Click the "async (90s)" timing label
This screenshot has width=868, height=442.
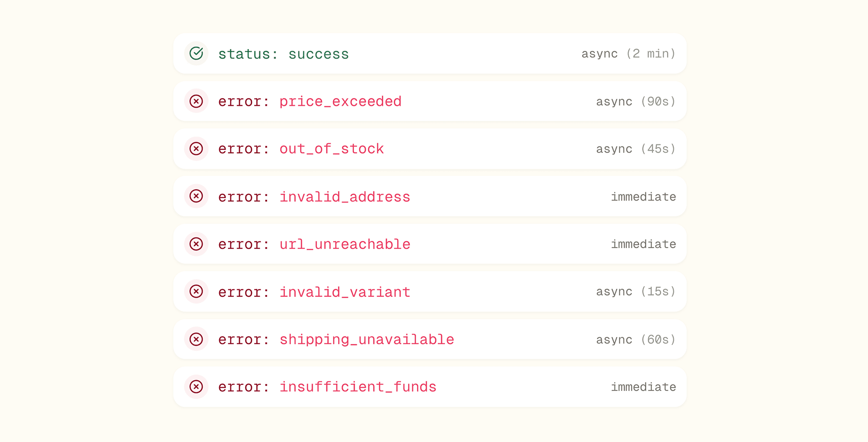point(635,102)
